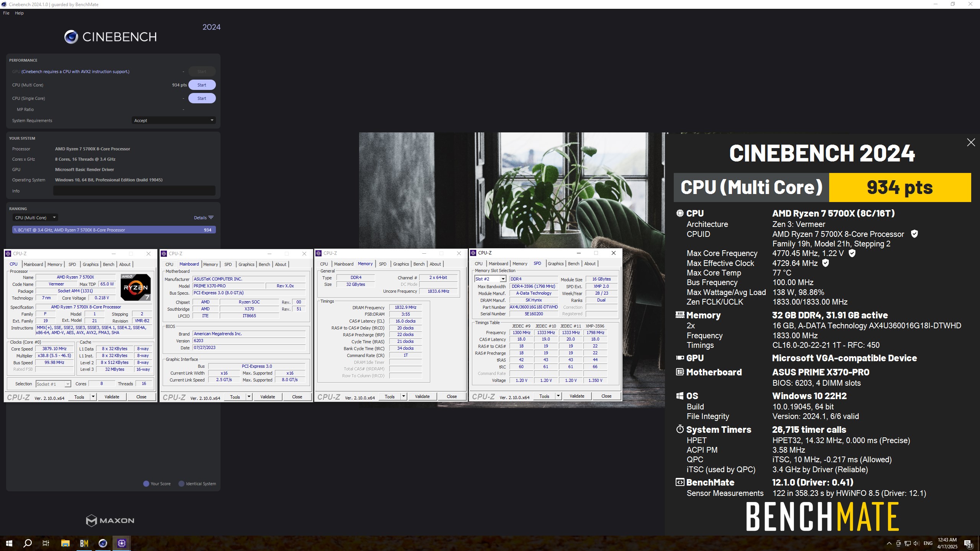Click the XMP-3596 timings column header
980x551 pixels.
point(595,326)
